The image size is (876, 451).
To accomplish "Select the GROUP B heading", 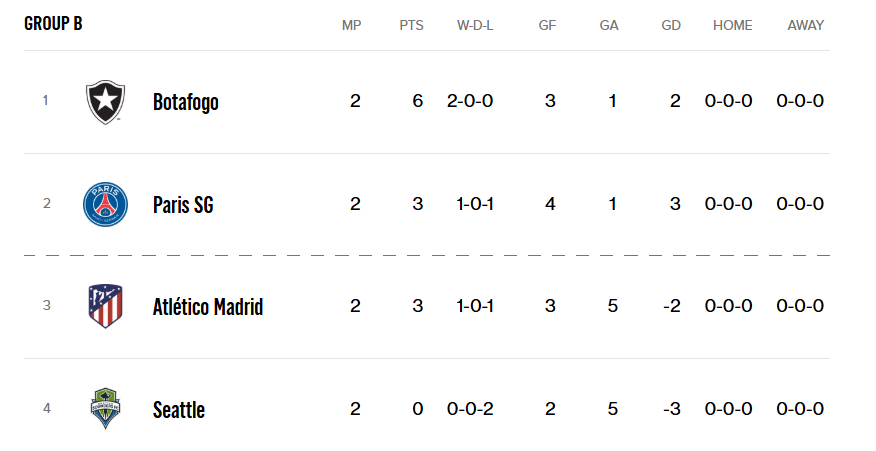I will pos(53,23).
